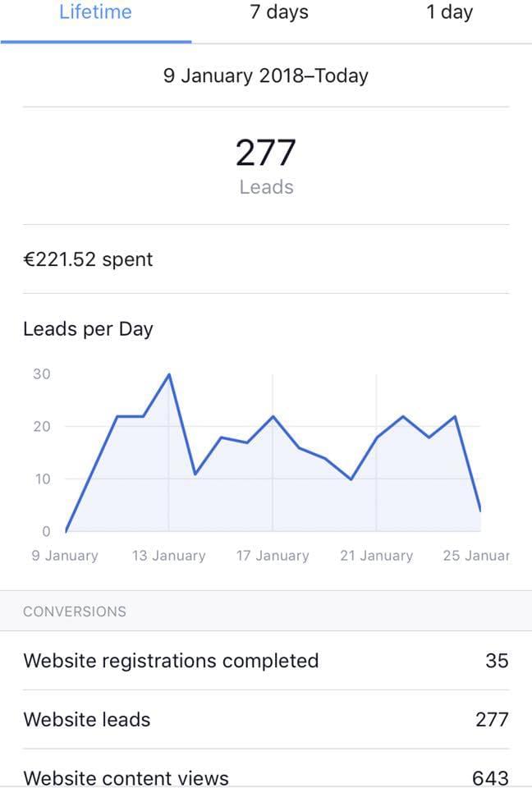Screen dimensions: 532x788
Task: Tap the 35 registrations count
Action: point(497,661)
